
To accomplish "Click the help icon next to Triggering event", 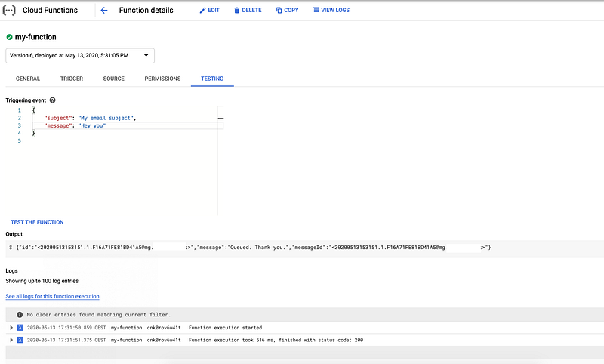I will coord(52,100).
